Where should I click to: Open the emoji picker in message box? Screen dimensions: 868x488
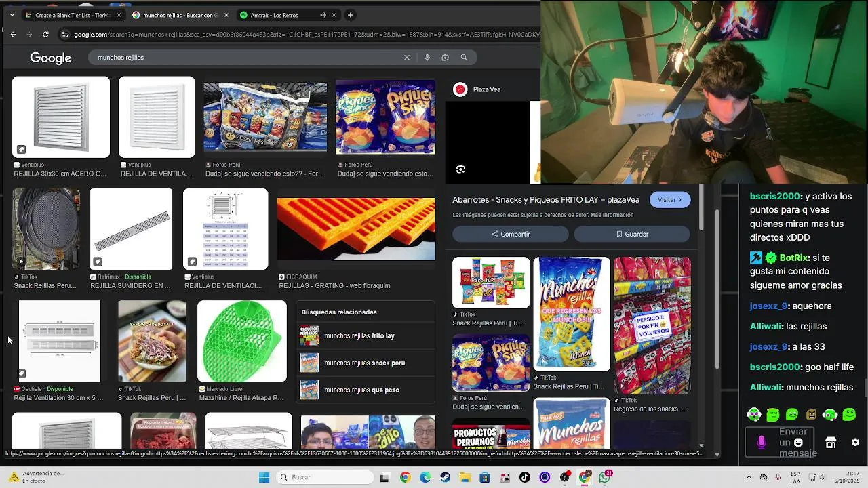coord(798,443)
